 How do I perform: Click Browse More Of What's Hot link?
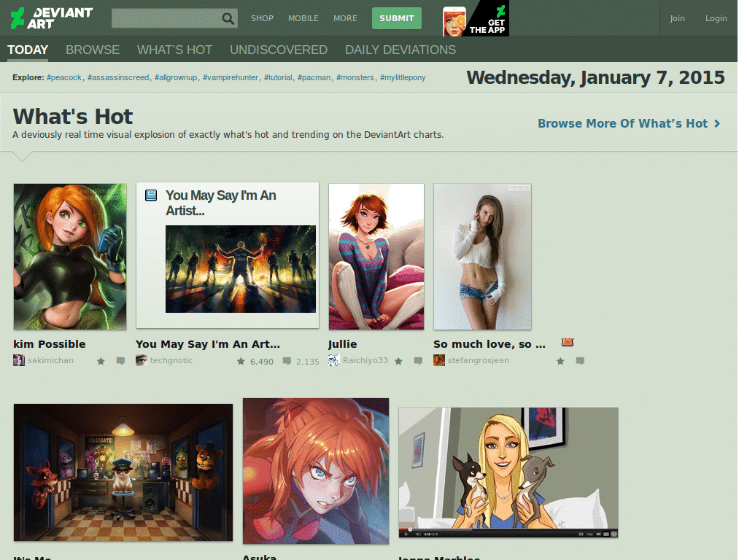(x=623, y=124)
